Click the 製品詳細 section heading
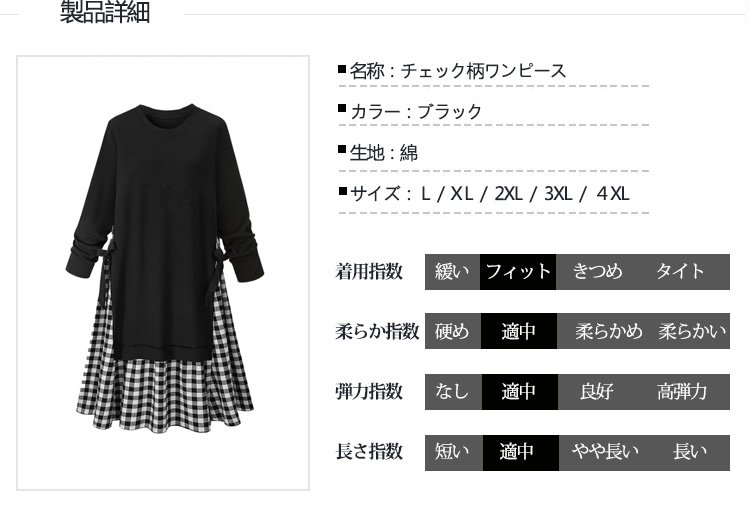This screenshot has height=511, width=750. 105,11
